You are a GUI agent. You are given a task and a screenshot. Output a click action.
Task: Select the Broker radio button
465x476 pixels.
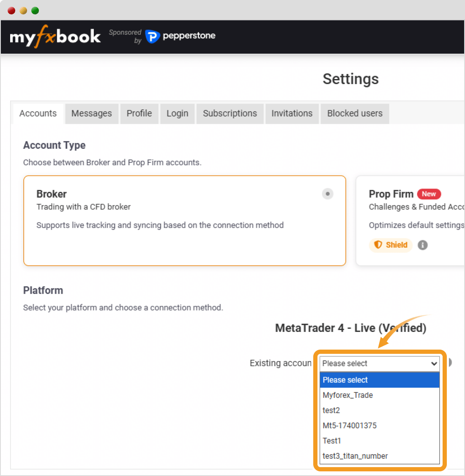[x=328, y=194]
